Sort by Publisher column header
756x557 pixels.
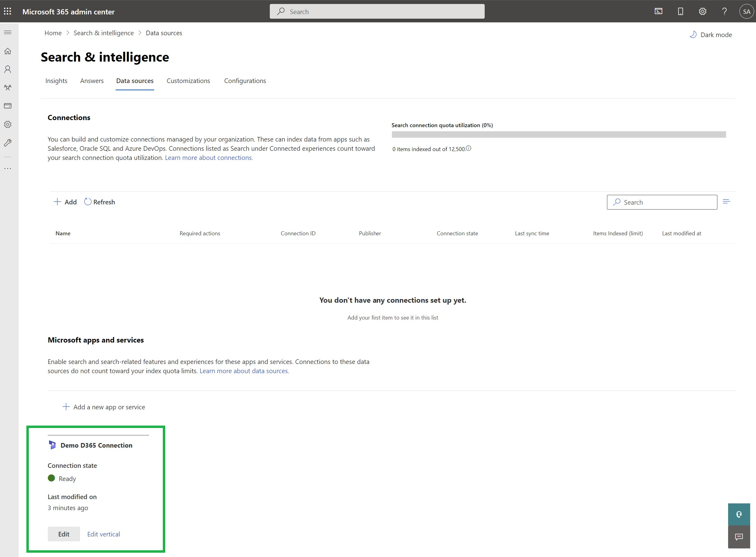tap(370, 233)
